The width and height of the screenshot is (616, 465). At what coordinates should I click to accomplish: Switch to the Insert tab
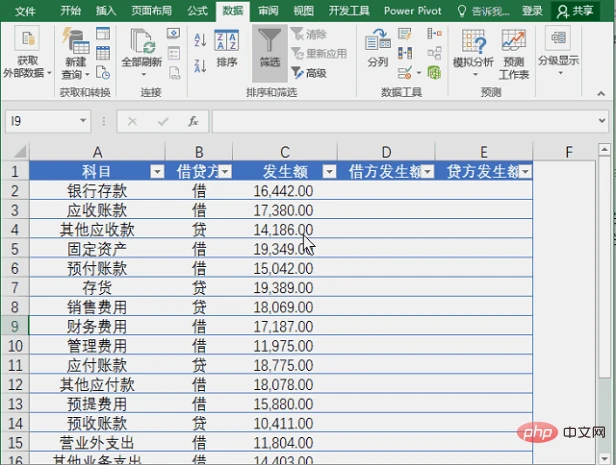pyautogui.click(x=106, y=11)
